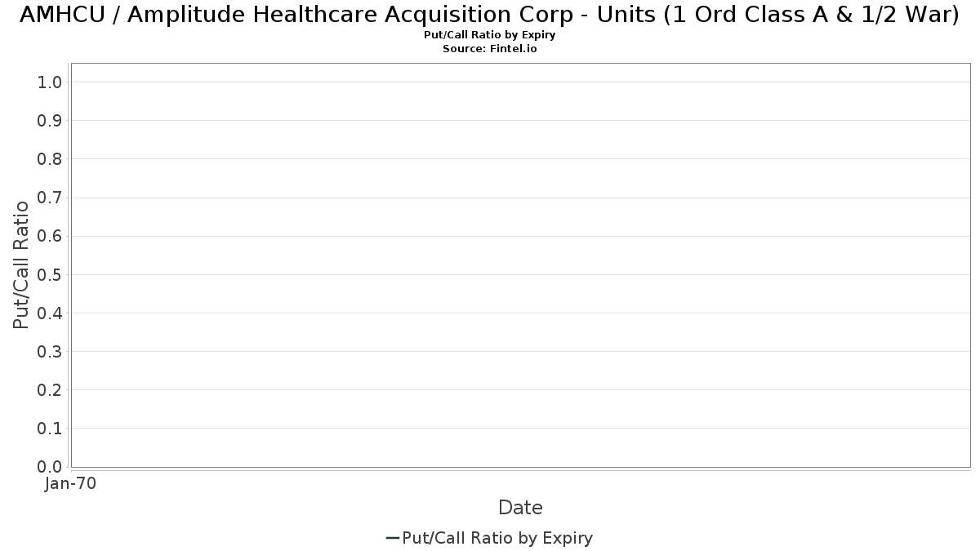Click the 0.9 y-axis tick label
This screenshot has height=551, width=980.
click(50, 121)
